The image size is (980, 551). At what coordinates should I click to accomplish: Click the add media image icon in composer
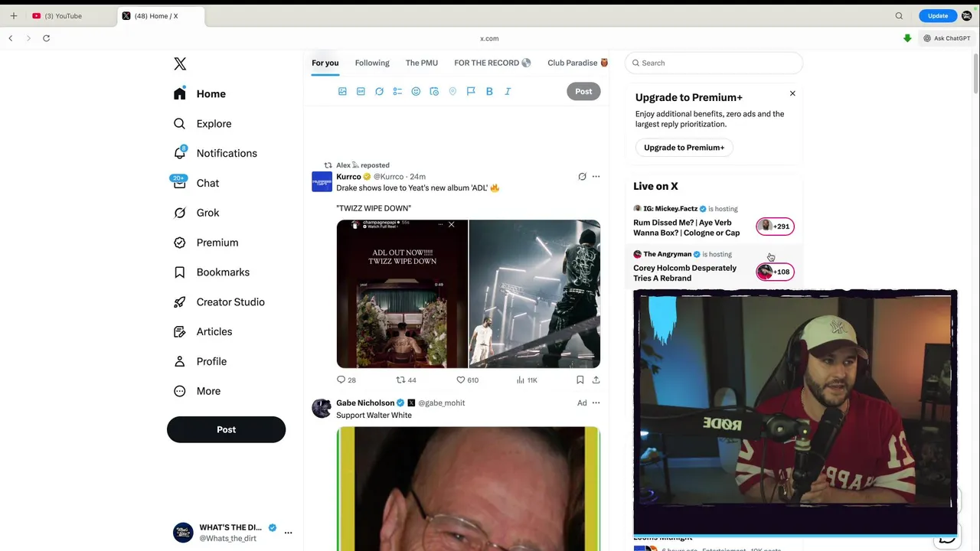pos(342,91)
